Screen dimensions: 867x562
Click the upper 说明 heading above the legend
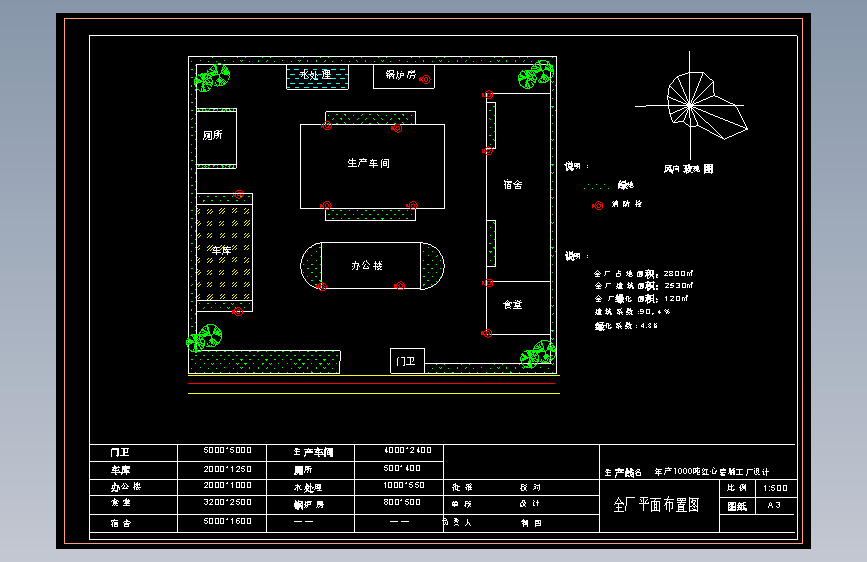tap(576, 166)
